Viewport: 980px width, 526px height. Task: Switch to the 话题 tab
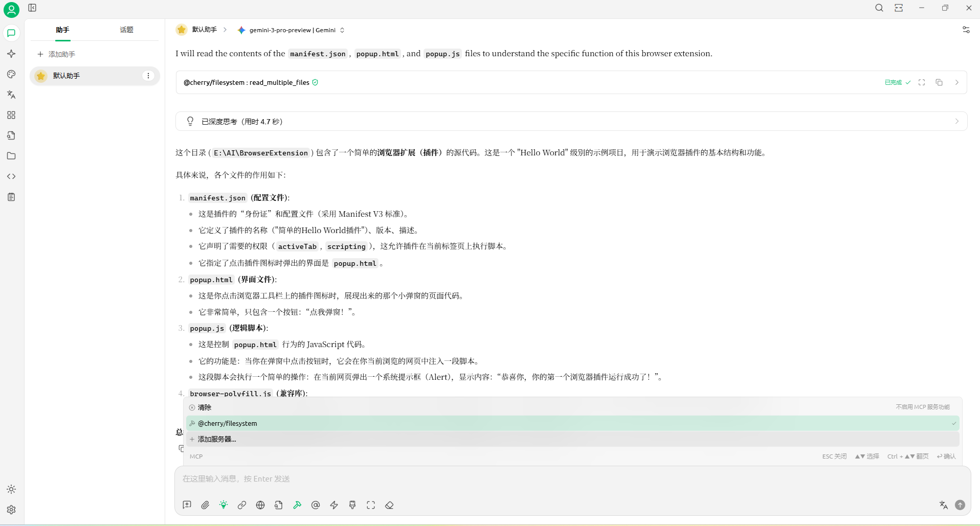tap(127, 30)
